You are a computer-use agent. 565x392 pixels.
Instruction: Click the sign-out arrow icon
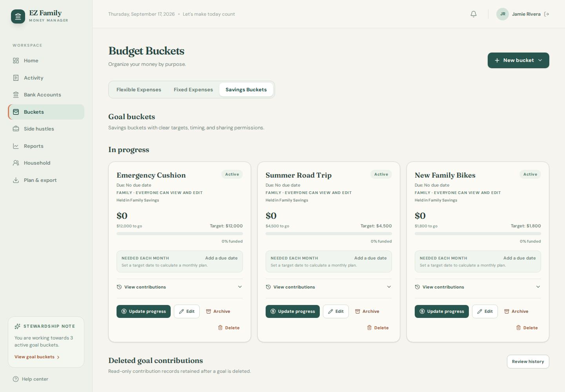tap(547, 14)
